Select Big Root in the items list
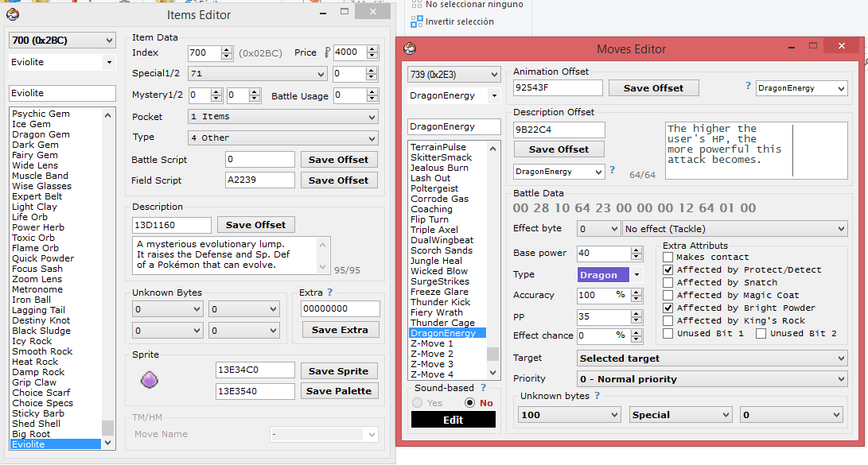This screenshot has width=868, height=465. click(31, 434)
